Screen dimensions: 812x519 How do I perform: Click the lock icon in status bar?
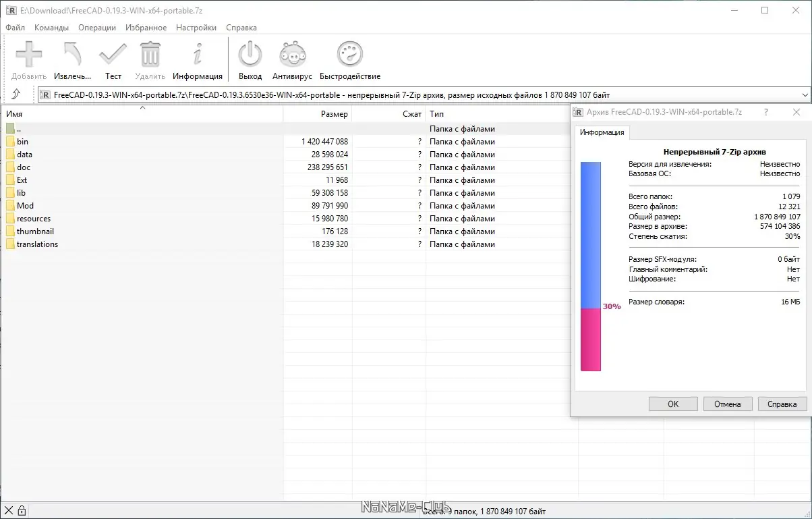click(22, 510)
